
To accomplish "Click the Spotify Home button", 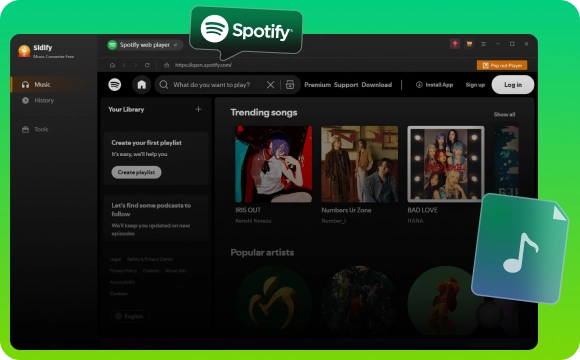I will pos(142,85).
